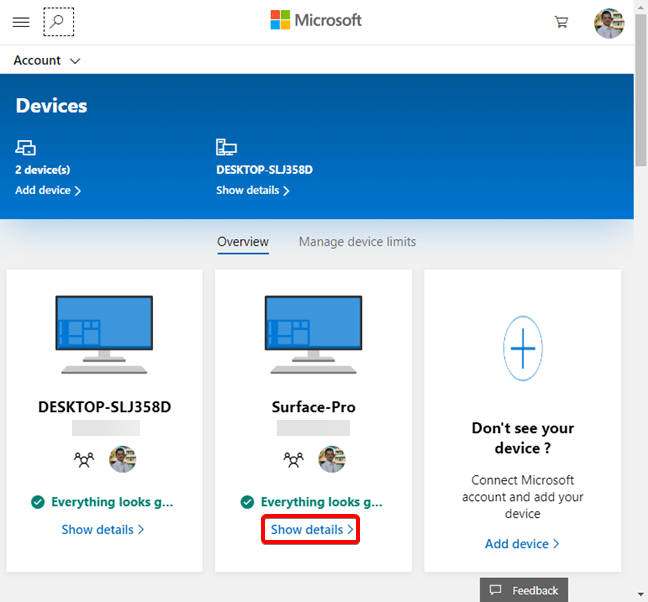This screenshot has width=648, height=602.
Task: Open the hamburger navigation menu
Action: (21, 22)
